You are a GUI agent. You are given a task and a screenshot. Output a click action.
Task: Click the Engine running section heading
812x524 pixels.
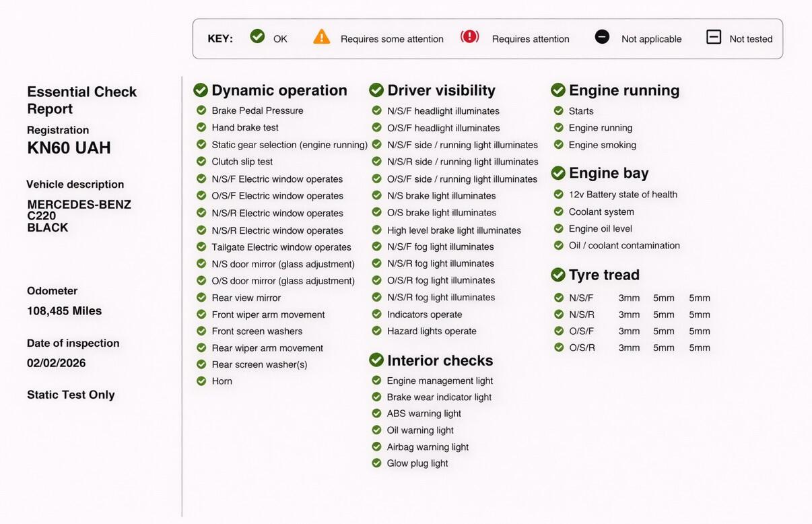[x=623, y=90]
